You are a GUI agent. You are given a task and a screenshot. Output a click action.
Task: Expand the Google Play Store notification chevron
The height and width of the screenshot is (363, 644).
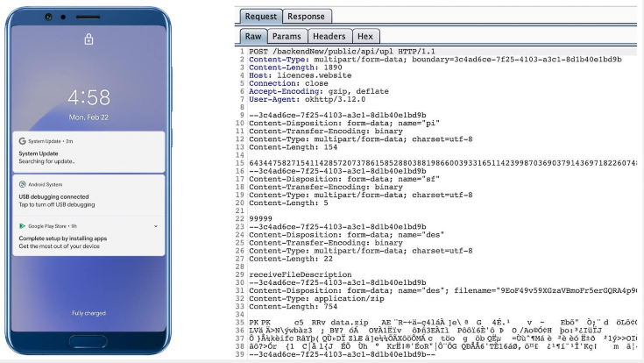click(x=156, y=226)
